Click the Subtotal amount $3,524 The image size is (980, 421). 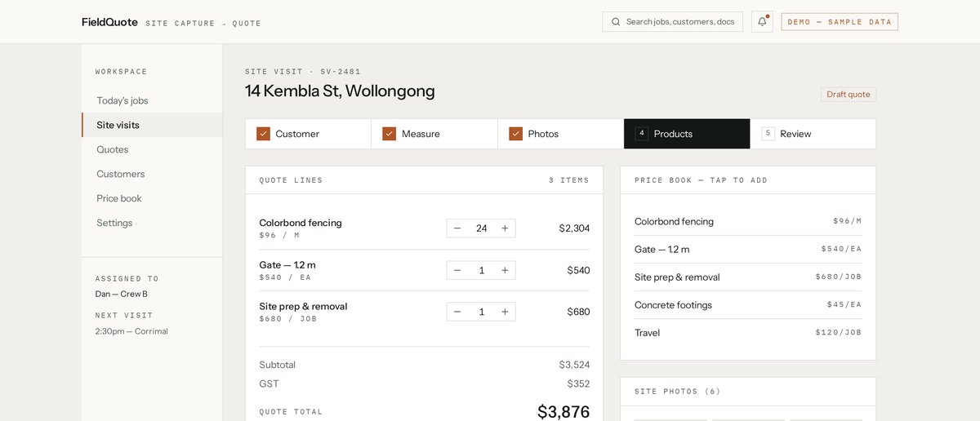point(574,365)
